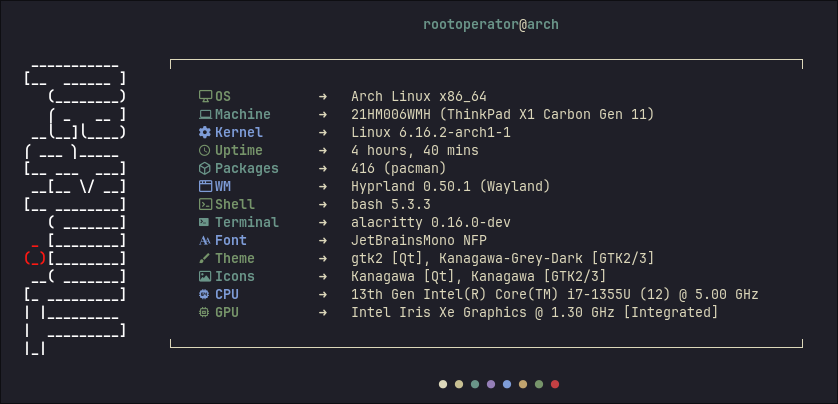Click the arch hostname in title
This screenshot has height=404, width=838.
[x=543, y=25]
